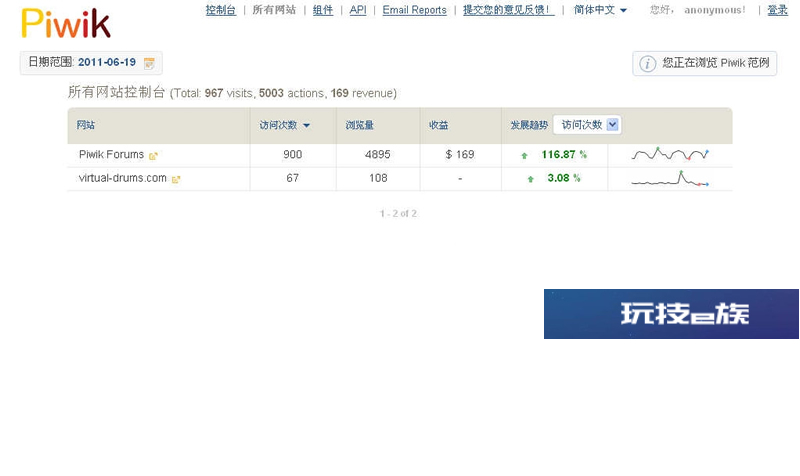Viewport: 800px width, 476px height.
Task: Click the 3.08 % evolution value
Action: [x=564, y=178]
